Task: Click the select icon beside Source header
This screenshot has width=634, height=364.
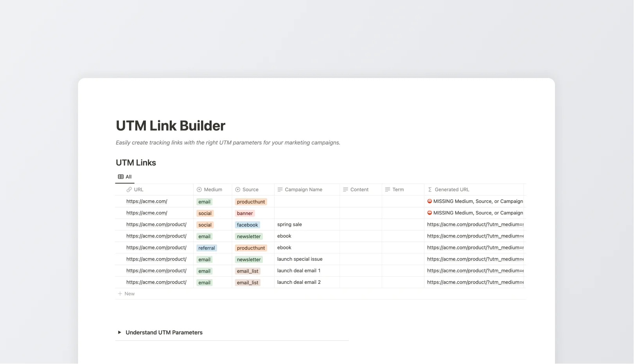Action: 237,190
